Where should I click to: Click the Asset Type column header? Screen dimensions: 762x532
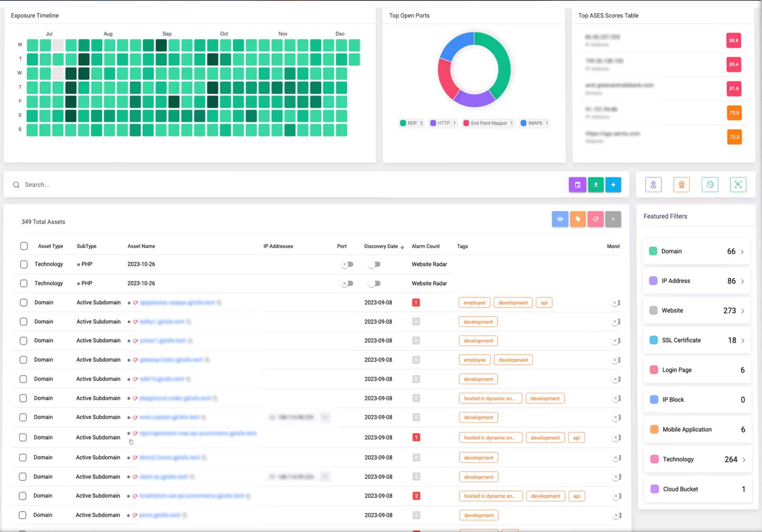pos(50,246)
